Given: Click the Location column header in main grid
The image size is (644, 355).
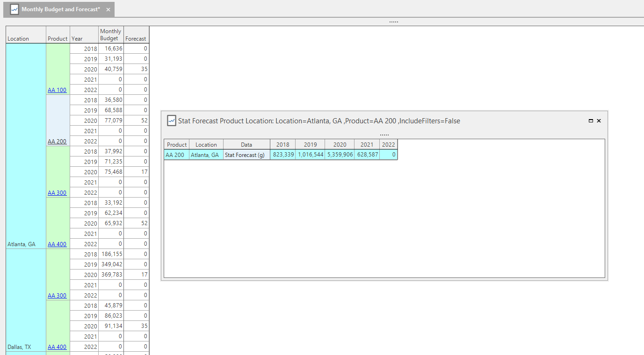Looking at the screenshot, I should [26, 35].
